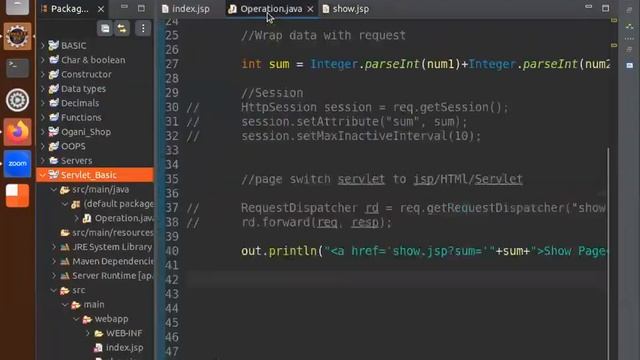Click the '//Session' comment on line 29
The image size is (640, 360).
pyautogui.click(x=272, y=93)
